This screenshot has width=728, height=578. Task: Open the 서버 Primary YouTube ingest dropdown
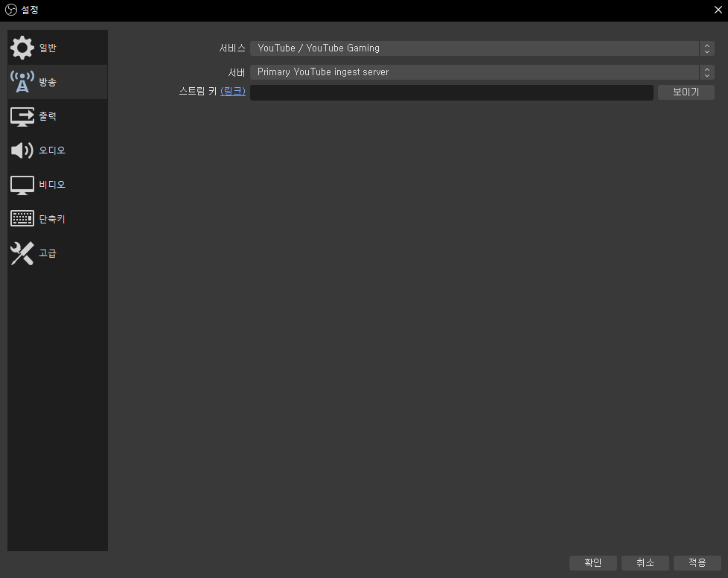point(482,72)
